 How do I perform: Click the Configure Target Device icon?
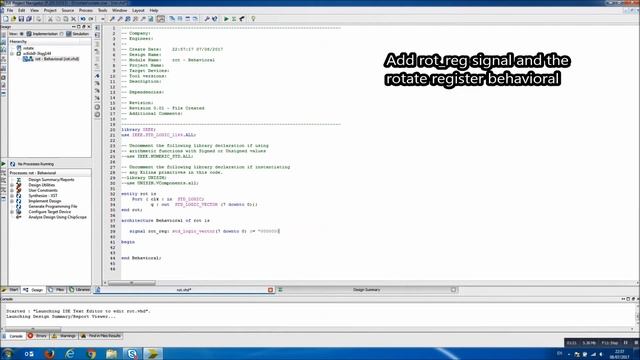point(19,211)
